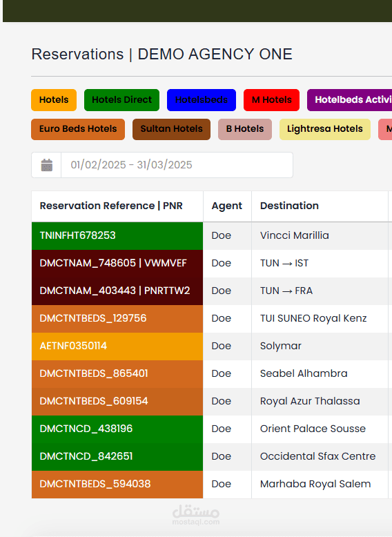
Task: Click the Marhaba Royal Salem cell
Action: 320,485
